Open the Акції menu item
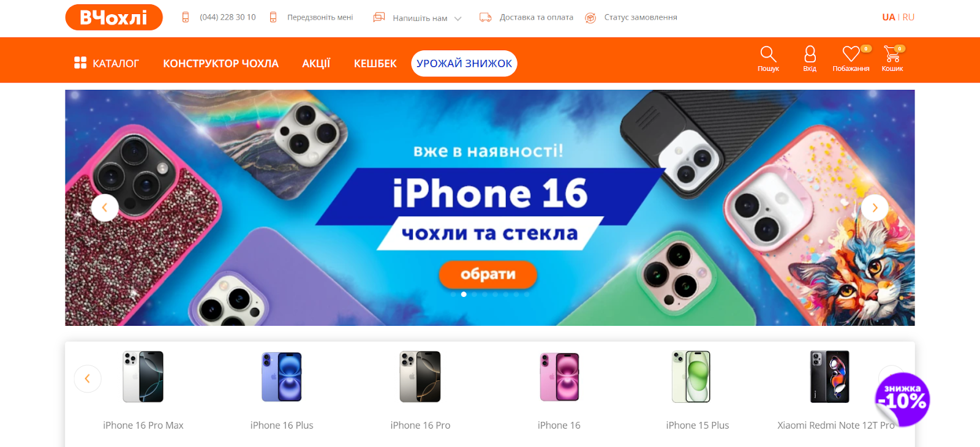This screenshot has width=980, height=447. pyautogui.click(x=316, y=63)
